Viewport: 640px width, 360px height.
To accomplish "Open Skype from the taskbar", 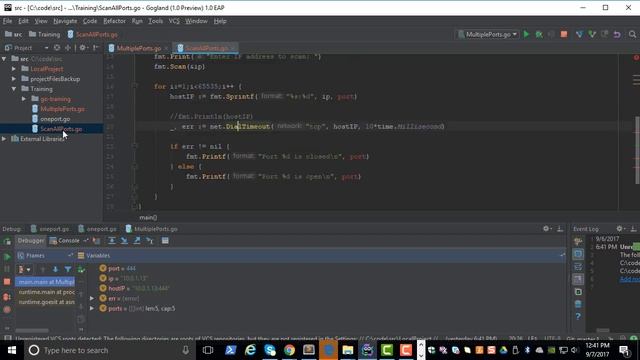I will pyautogui.click(x=269, y=350).
